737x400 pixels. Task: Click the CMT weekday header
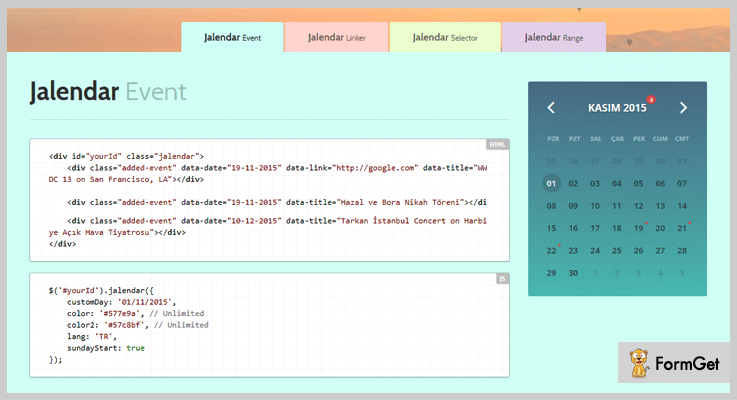click(682, 139)
